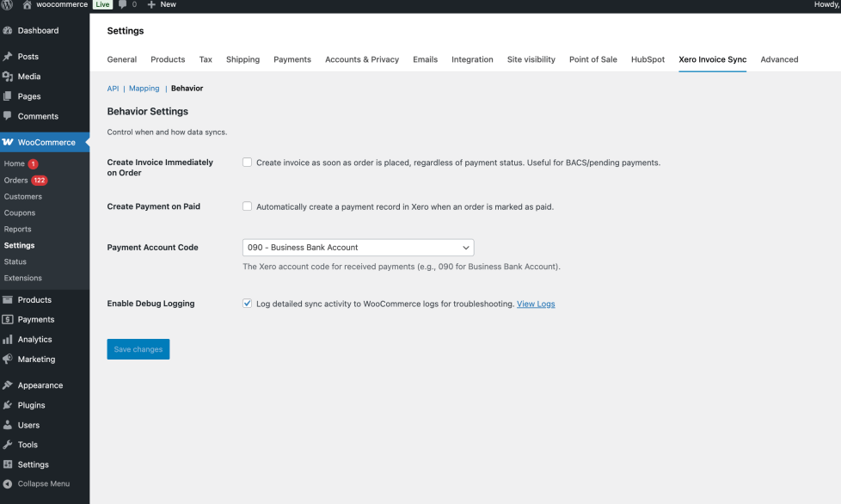The width and height of the screenshot is (841, 504).
Task: Click the WordPress logo icon in admin bar
Action: click(7, 4)
